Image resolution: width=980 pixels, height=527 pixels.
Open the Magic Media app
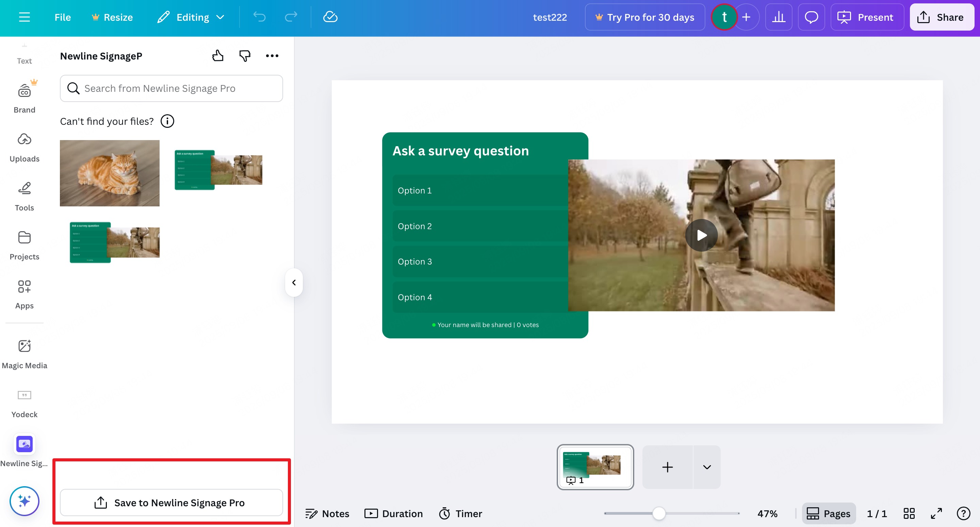24,354
